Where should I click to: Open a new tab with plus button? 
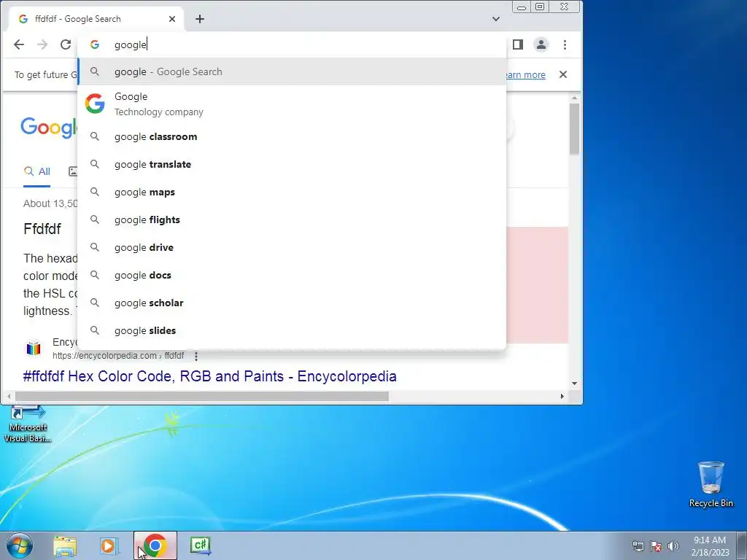(200, 19)
